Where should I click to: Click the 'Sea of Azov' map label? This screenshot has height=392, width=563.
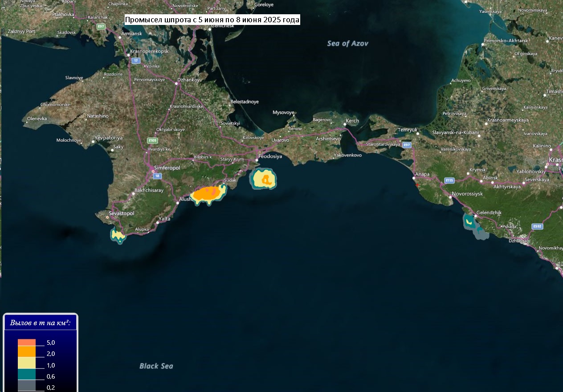point(348,43)
